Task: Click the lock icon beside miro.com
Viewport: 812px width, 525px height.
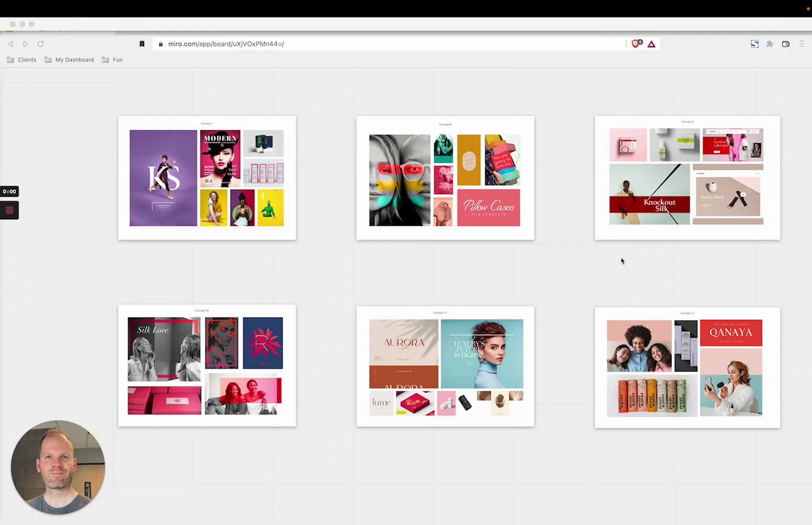Action: (160, 44)
